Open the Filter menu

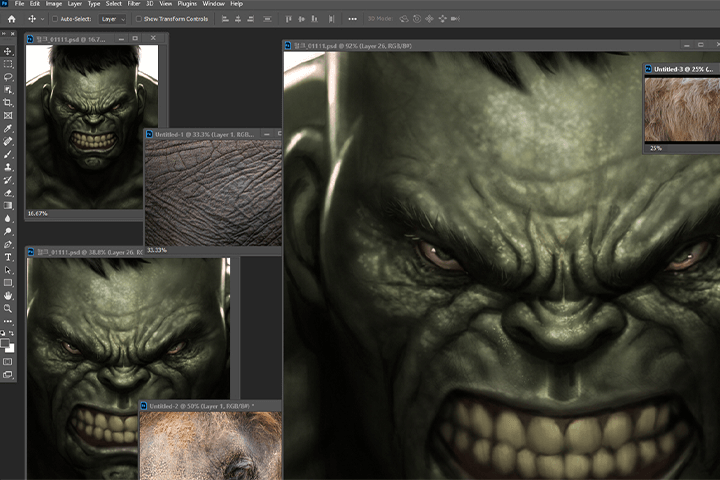(x=134, y=4)
